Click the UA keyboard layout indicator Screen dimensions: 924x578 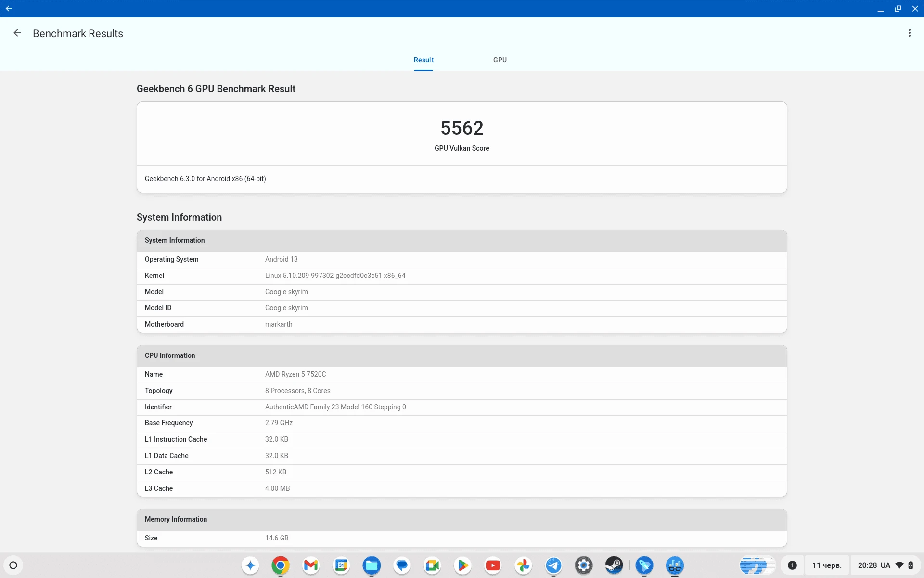885,565
